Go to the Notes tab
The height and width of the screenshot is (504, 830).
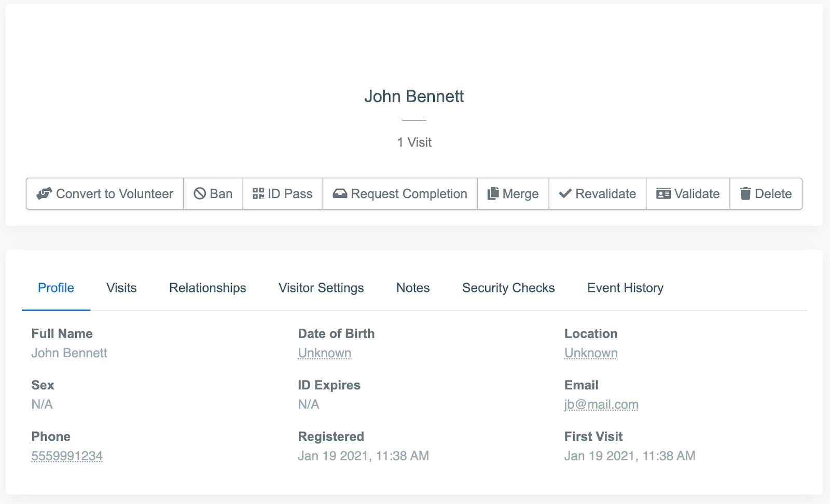(413, 288)
